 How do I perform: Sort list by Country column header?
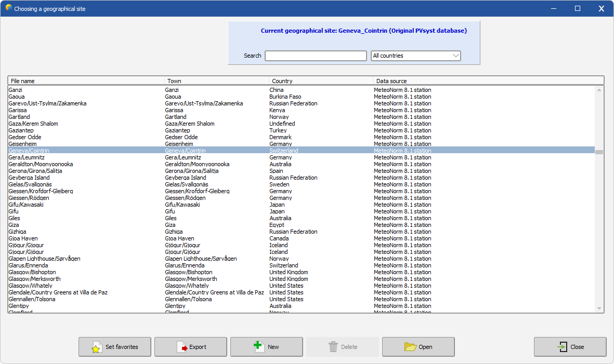[x=321, y=81]
